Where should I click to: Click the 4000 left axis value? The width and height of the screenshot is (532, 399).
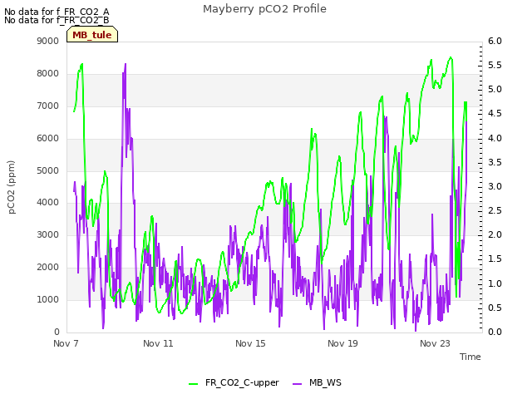click(x=48, y=202)
